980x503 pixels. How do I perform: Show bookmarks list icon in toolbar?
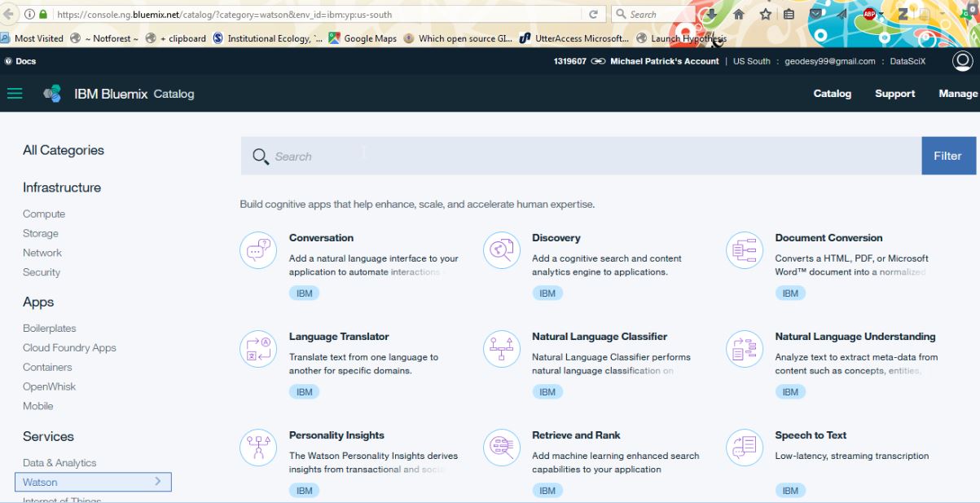pyautogui.click(x=789, y=15)
